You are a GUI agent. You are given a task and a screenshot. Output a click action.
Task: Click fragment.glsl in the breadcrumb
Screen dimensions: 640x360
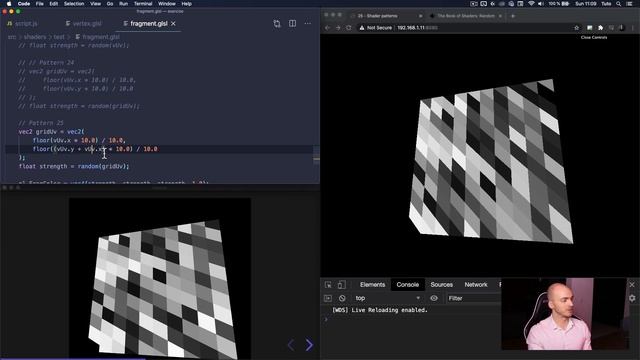tap(101, 37)
